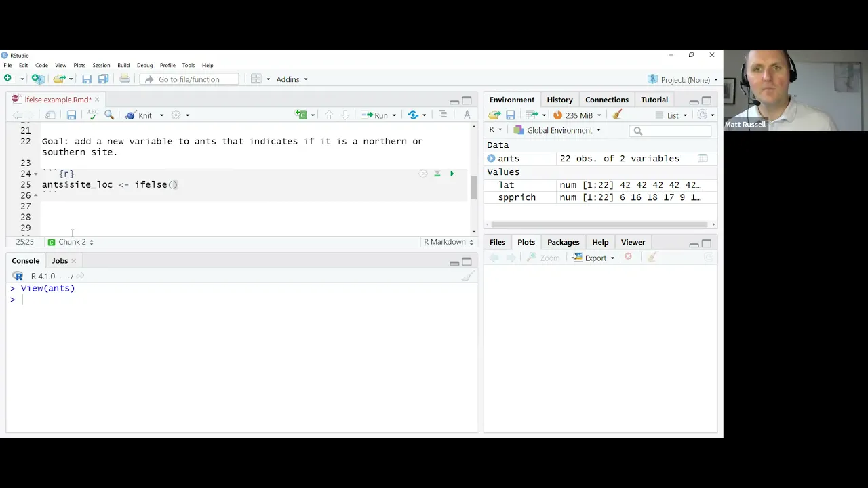Click Save all open documents icon

pyautogui.click(x=103, y=79)
